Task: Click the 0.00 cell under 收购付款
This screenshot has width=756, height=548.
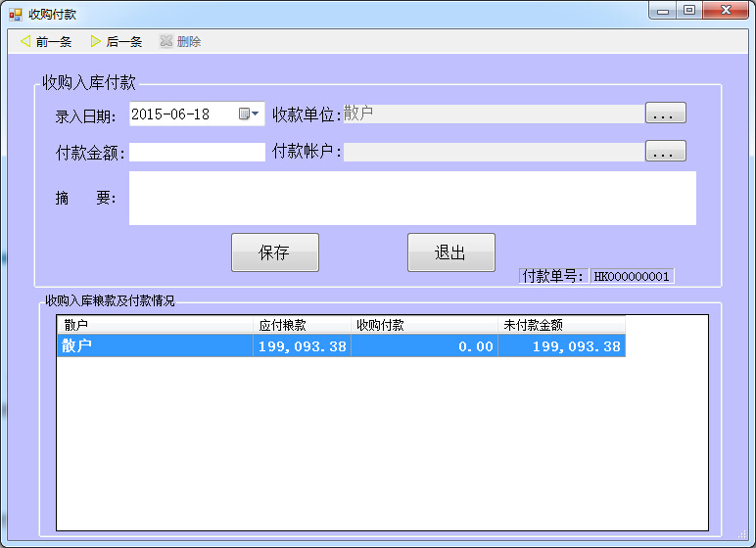Action: point(424,346)
